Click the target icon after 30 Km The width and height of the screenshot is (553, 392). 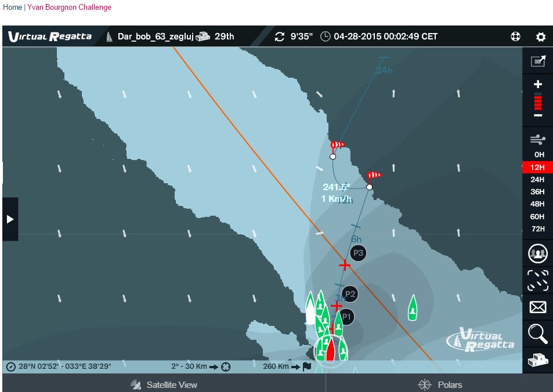pyautogui.click(x=226, y=367)
